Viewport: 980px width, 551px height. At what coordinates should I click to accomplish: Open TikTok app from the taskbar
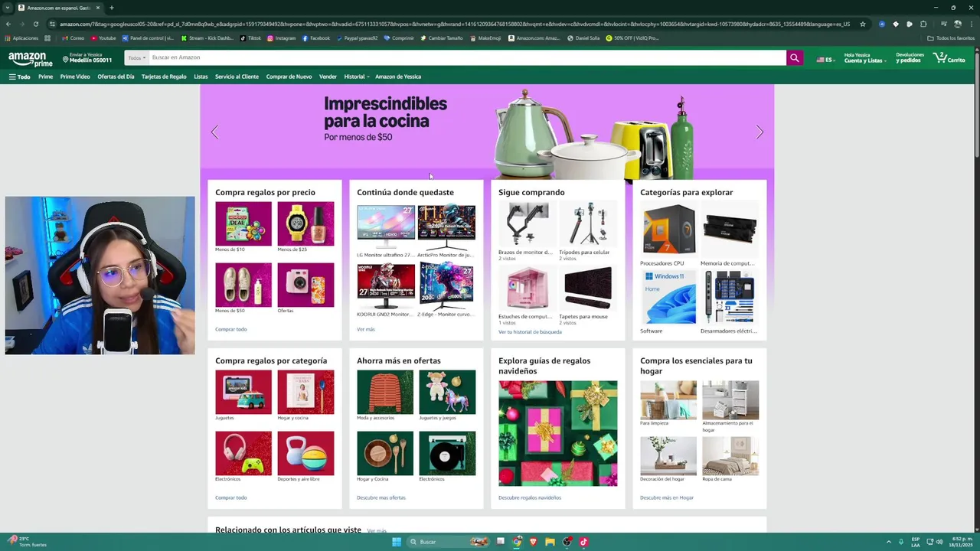coord(583,542)
